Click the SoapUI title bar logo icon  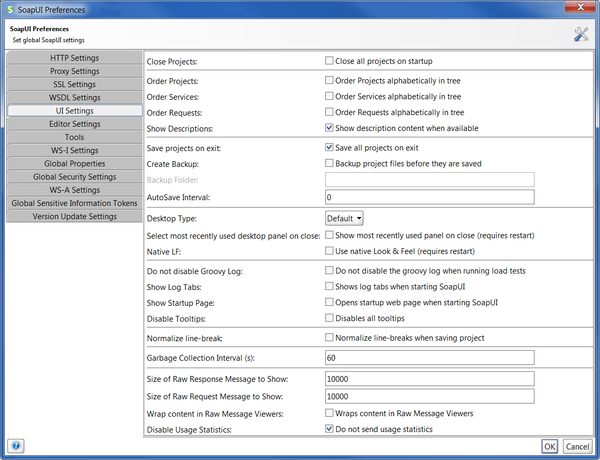click(10, 9)
